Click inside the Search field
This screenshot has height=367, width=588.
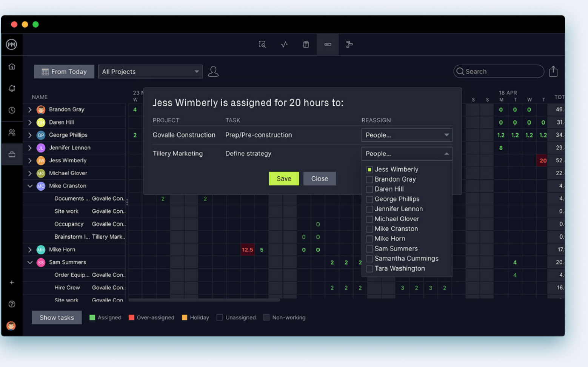[498, 71]
